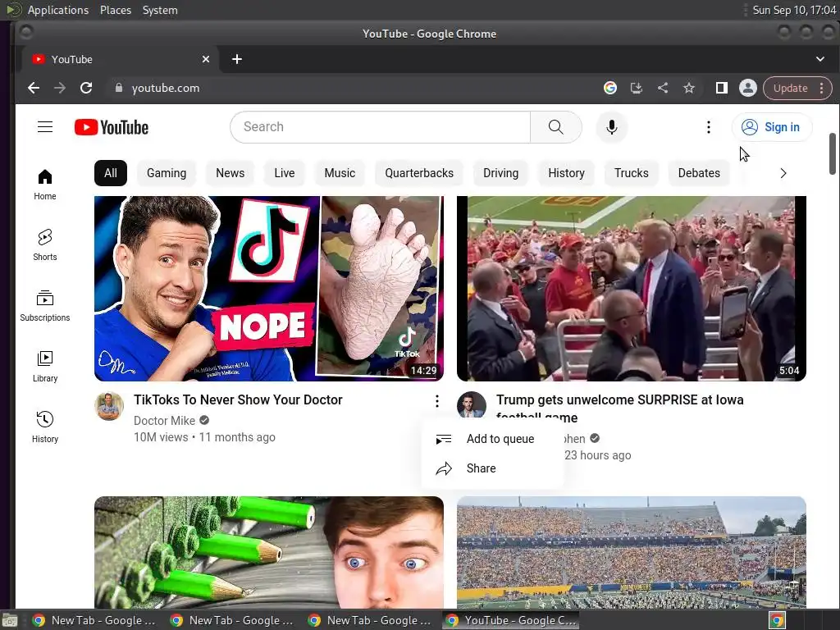Viewport: 840px width, 630px height.
Task: Open options for TikToks Doctor Mike video
Action: [x=437, y=400]
